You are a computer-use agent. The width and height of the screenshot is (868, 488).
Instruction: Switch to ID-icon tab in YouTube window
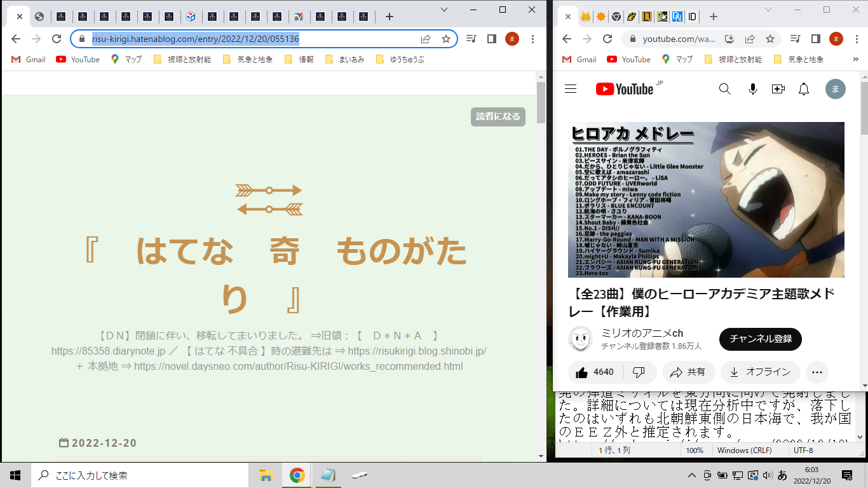[693, 17]
